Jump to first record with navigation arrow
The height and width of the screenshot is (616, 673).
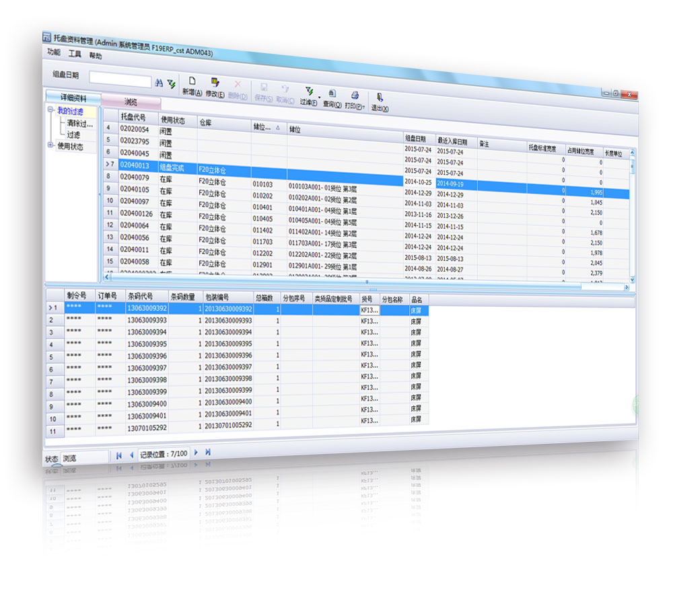pyautogui.click(x=119, y=455)
